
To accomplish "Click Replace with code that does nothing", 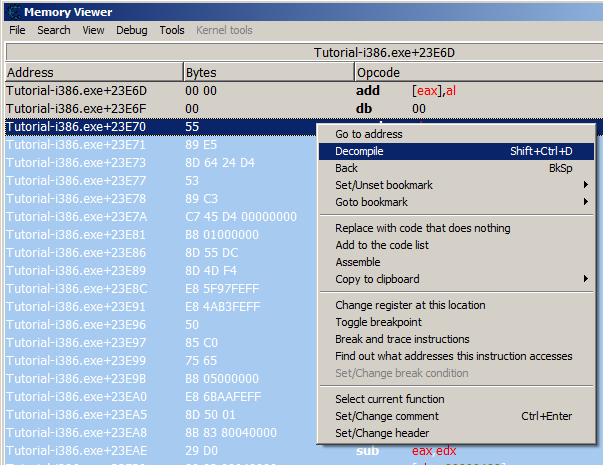I will 422,228.
